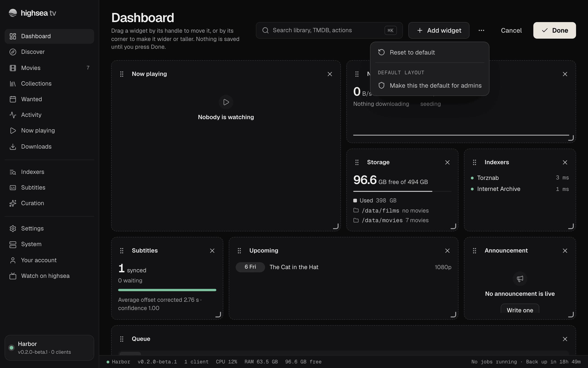Remove the Storage widget
Image resolution: width=588 pixels, height=368 pixels.
(x=447, y=162)
